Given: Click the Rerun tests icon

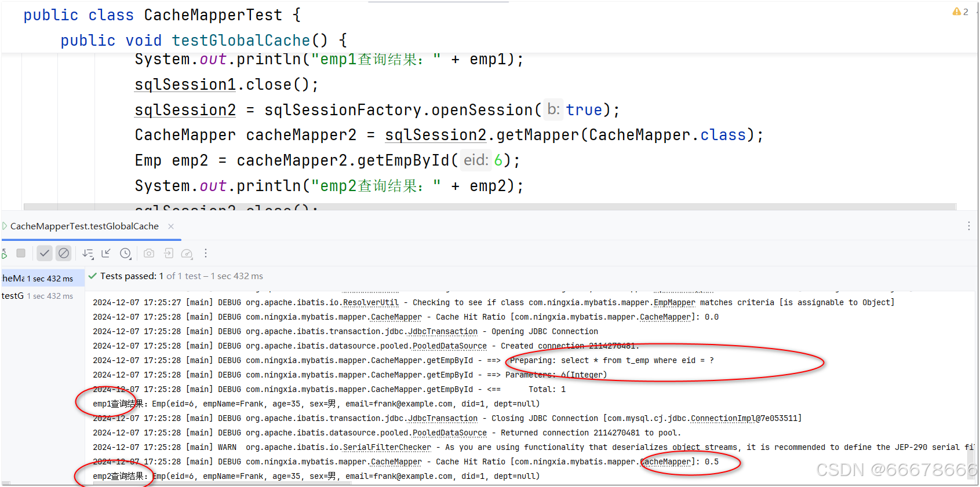Looking at the screenshot, I should (4, 253).
